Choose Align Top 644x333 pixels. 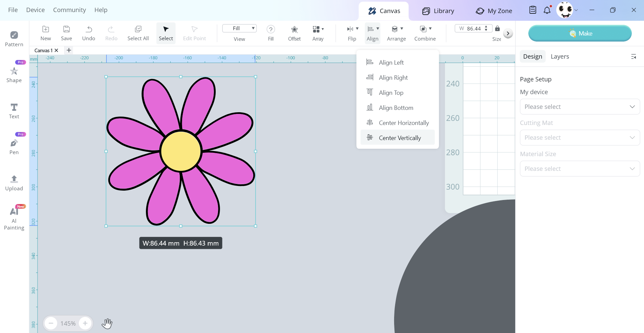point(397,93)
